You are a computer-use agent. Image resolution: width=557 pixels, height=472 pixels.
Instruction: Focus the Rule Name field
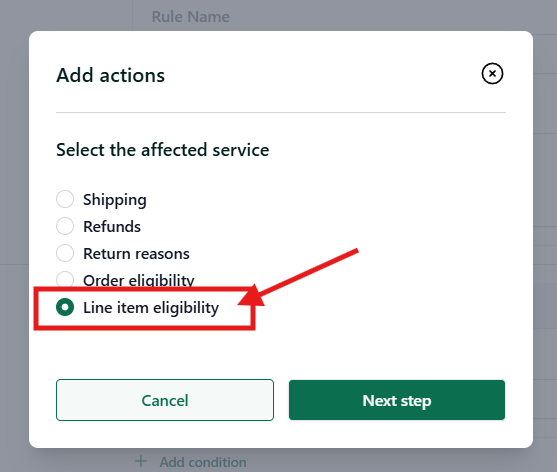pyautogui.click(x=191, y=16)
